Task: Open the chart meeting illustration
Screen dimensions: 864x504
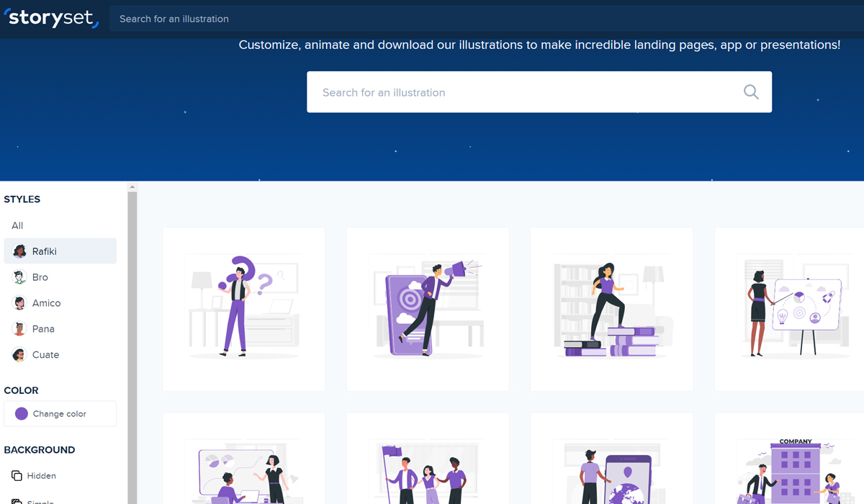Action: point(243,459)
